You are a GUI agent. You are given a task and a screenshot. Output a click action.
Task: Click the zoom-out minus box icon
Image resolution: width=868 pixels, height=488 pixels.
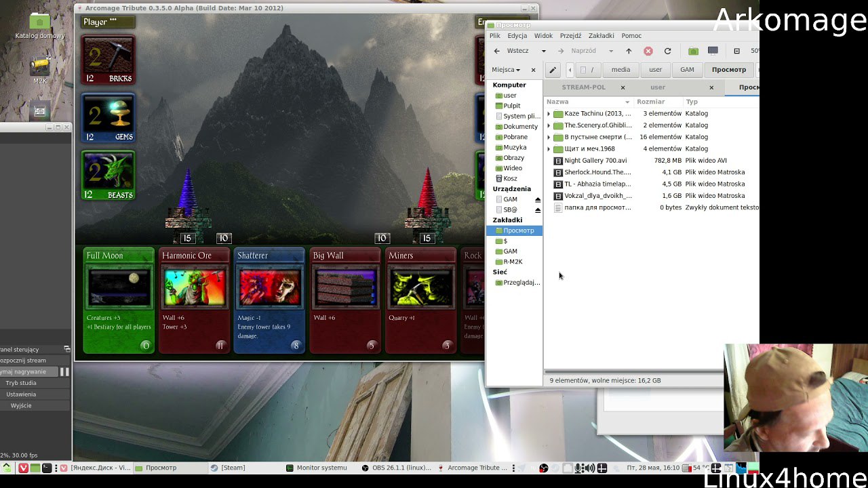click(736, 51)
